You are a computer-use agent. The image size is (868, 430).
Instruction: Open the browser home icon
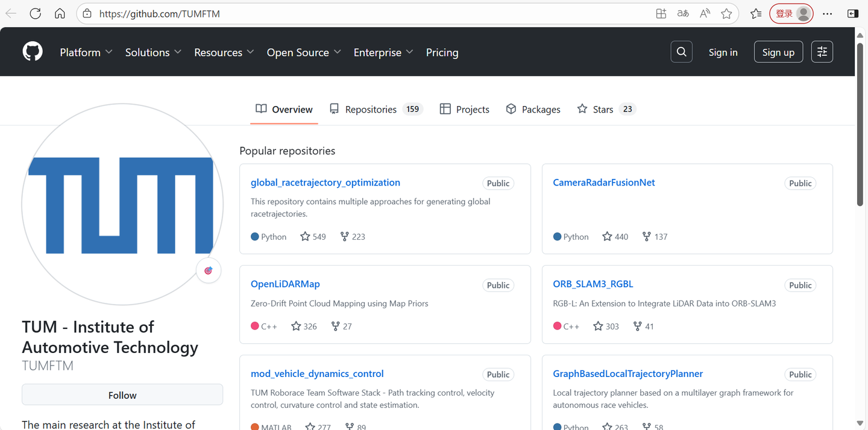[x=60, y=13]
